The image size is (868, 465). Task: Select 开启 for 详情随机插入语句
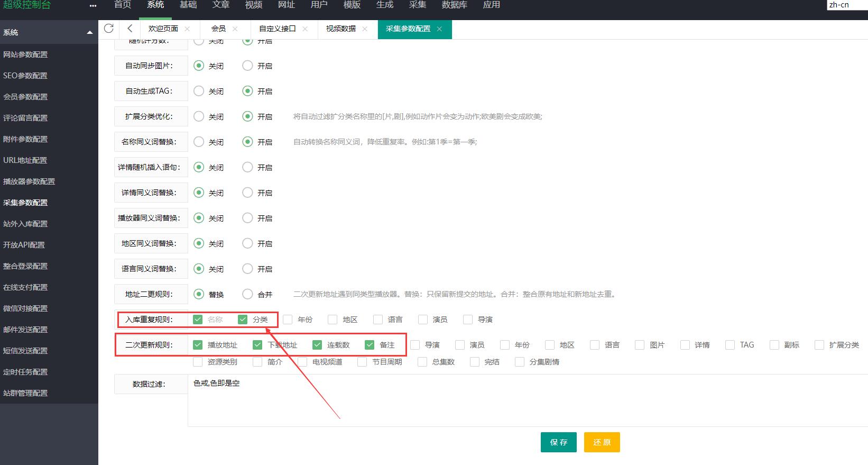pos(247,167)
